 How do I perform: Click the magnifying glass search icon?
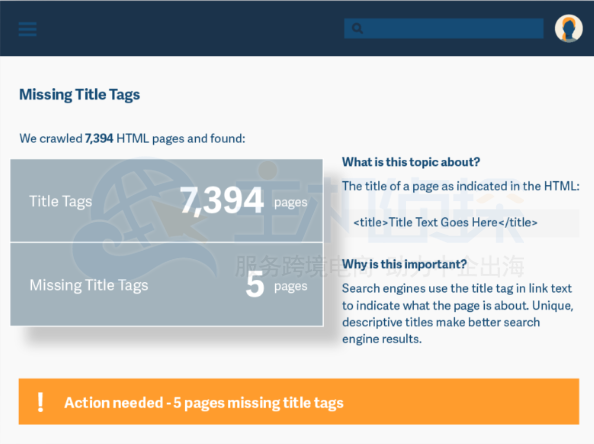click(x=357, y=28)
